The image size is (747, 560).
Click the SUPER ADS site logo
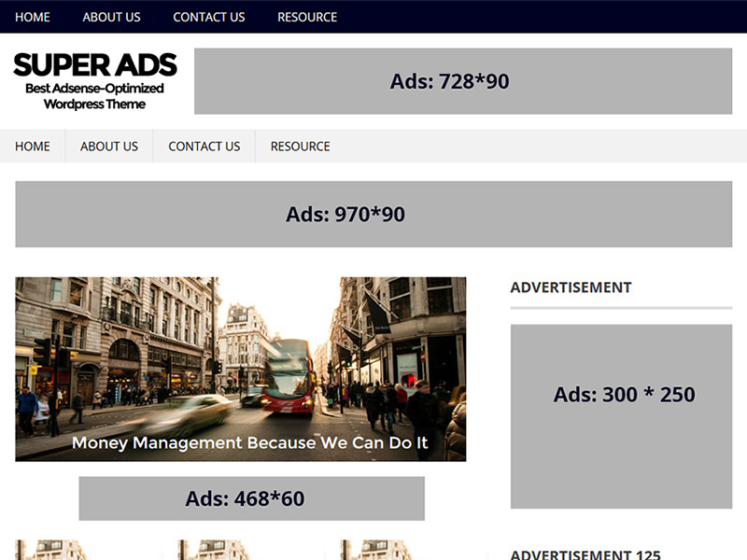click(94, 65)
